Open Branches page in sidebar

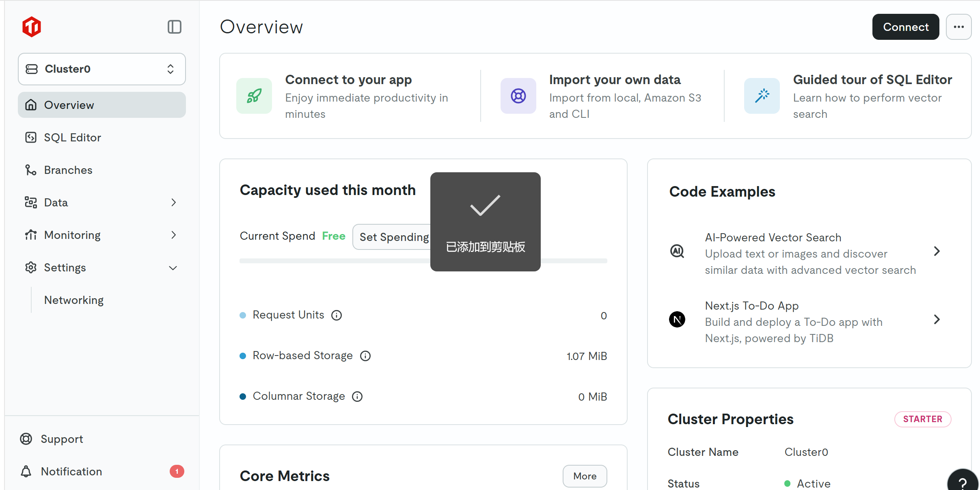coord(68,170)
